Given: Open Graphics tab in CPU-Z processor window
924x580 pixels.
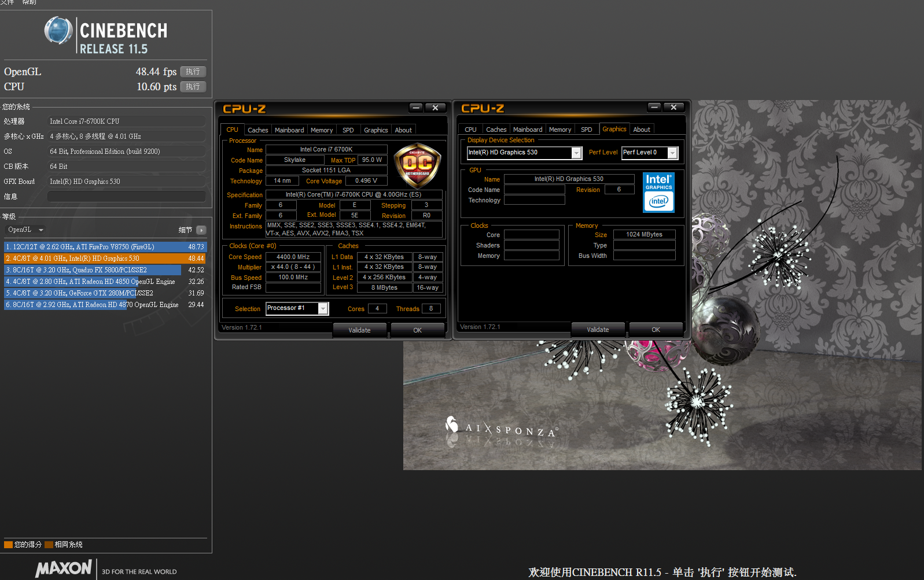Looking at the screenshot, I should click(x=376, y=130).
